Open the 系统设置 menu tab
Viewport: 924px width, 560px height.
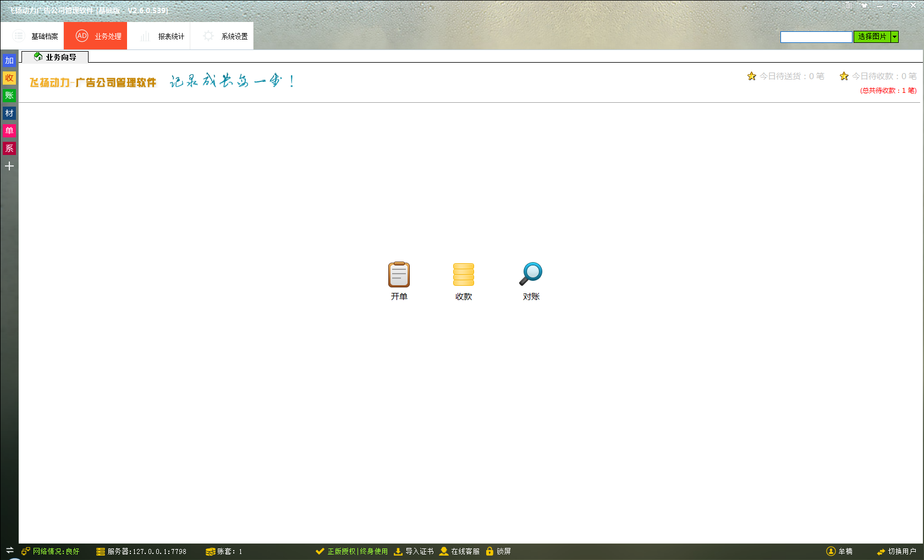pyautogui.click(x=226, y=36)
